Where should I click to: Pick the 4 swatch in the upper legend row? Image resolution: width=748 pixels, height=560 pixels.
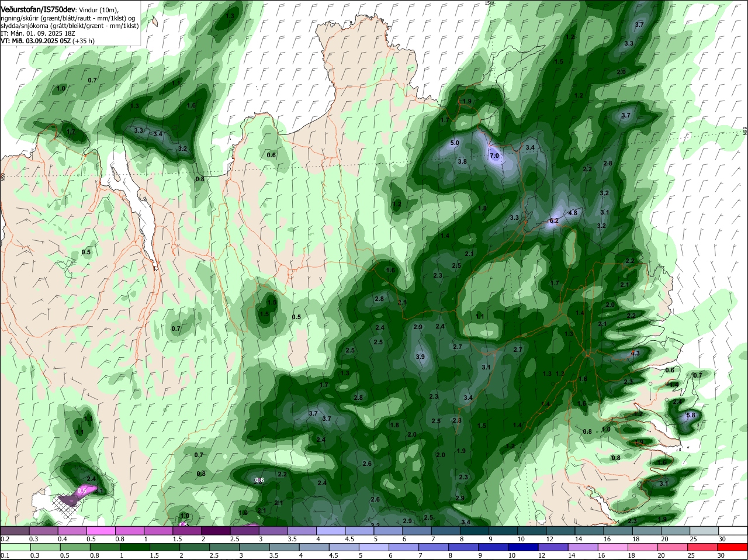[x=330, y=531]
